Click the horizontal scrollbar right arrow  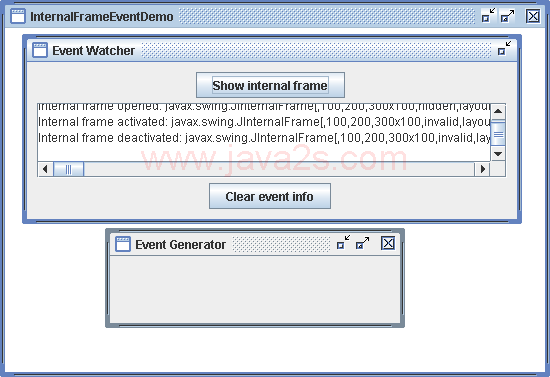[x=482, y=169]
